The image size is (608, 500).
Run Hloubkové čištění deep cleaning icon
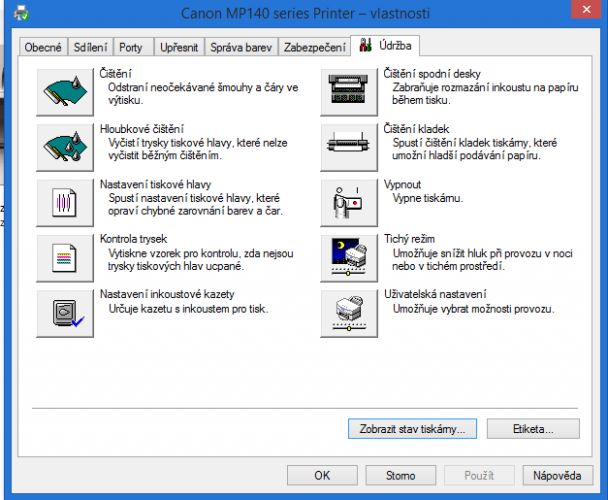point(65,147)
